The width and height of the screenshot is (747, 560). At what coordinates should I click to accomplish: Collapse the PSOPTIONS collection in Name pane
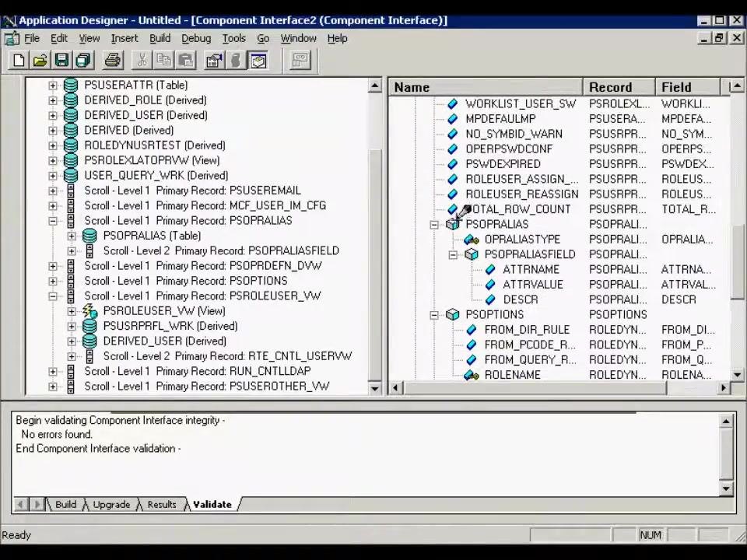(x=434, y=315)
